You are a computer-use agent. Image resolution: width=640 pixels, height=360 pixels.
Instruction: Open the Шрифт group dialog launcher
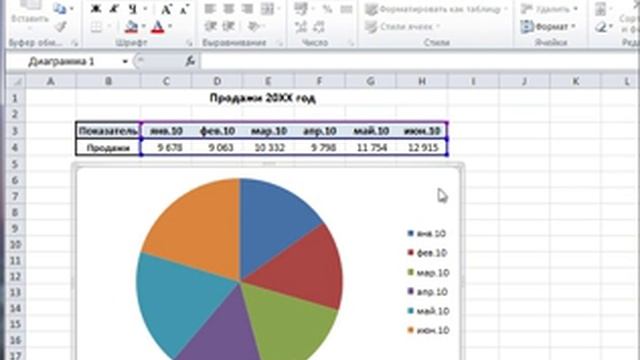190,43
